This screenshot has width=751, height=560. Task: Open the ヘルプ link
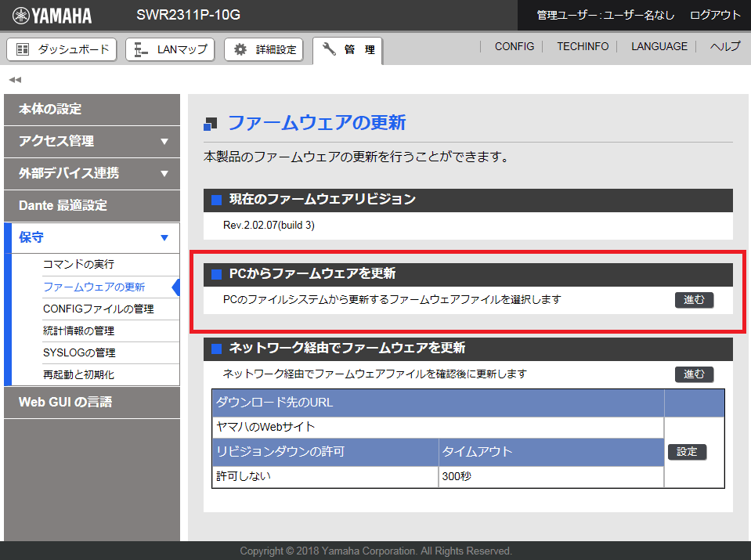[x=724, y=46]
